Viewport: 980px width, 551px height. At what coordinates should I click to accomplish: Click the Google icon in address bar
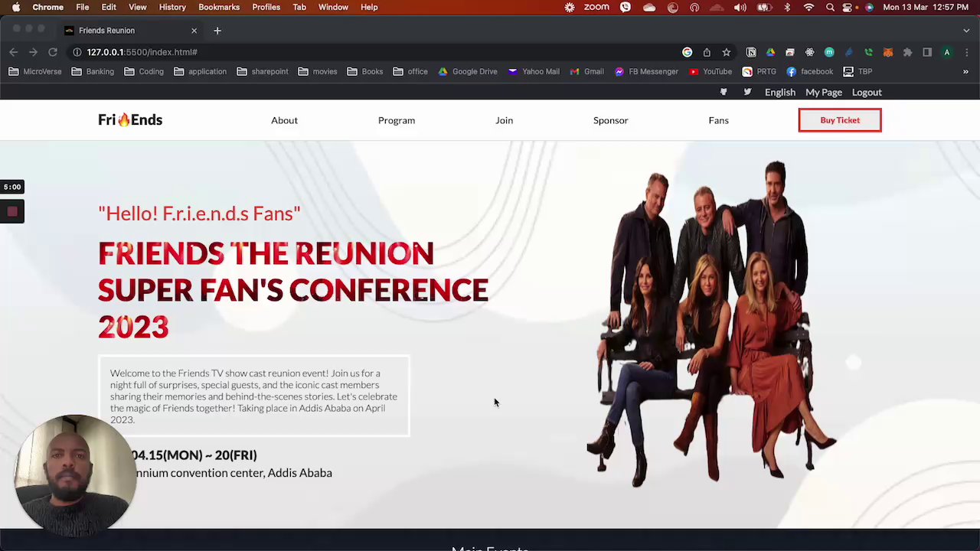point(687,52)
